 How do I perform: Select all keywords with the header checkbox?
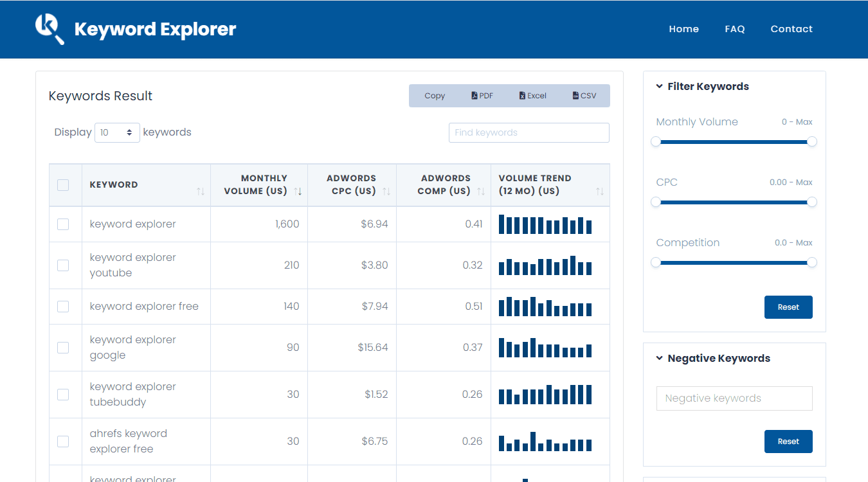pos(63,184)
